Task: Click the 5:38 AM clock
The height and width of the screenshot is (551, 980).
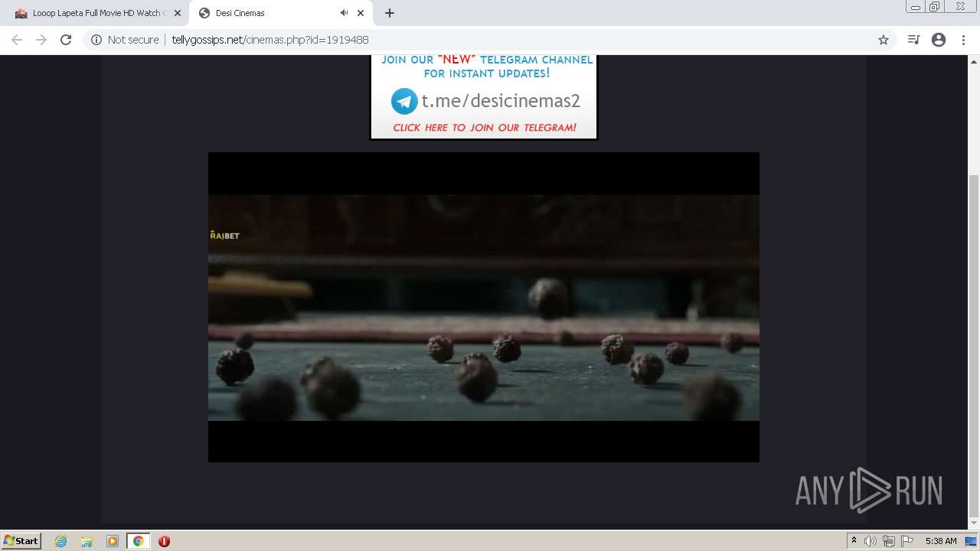Action: [941, 541]
